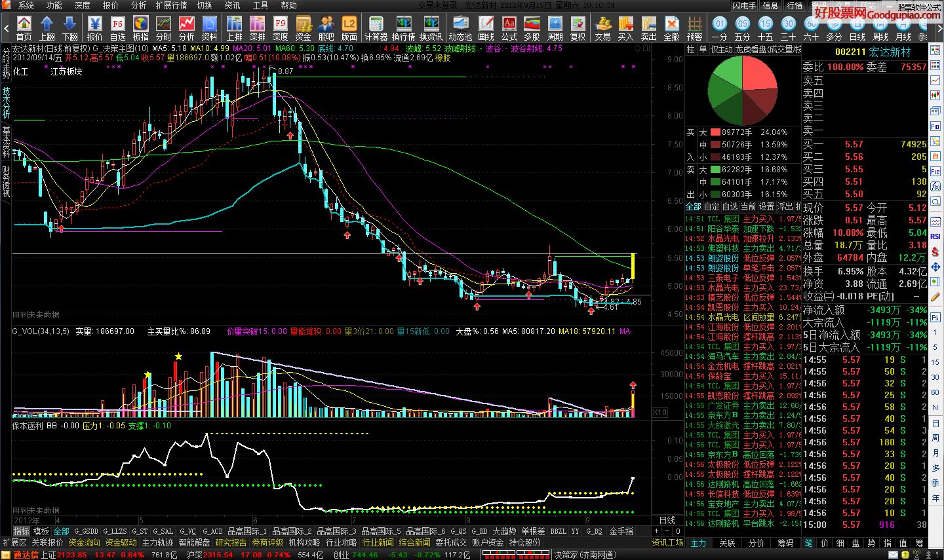Switch to 五分 five-minute period
This screenshot has width=944, height=560.
point(743,28)
